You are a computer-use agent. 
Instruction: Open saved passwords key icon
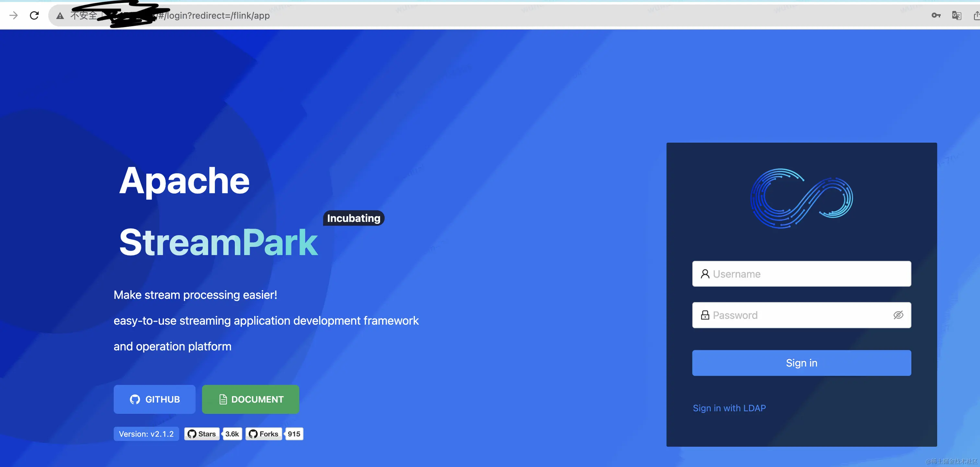[936, 15]
